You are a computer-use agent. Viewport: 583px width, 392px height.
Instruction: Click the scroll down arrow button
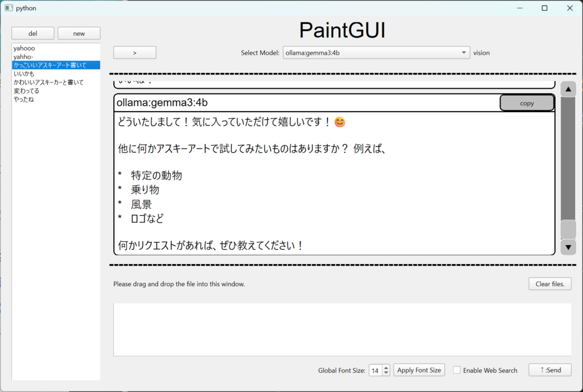point(568,247)
